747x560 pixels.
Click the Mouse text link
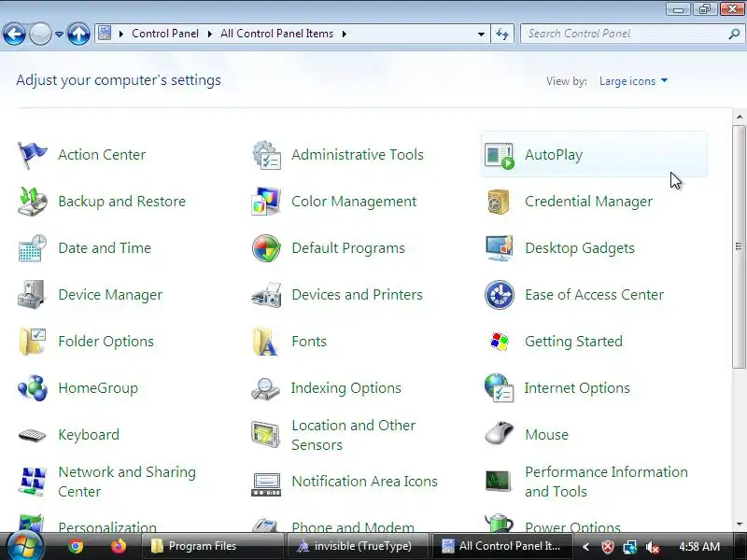(x=546, y=435)
